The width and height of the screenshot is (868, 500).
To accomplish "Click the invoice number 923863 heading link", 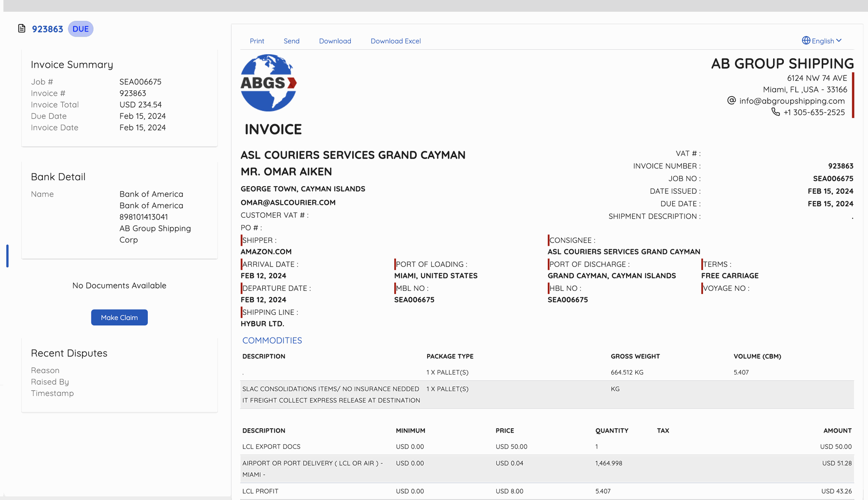I will (x=47, y=28).
